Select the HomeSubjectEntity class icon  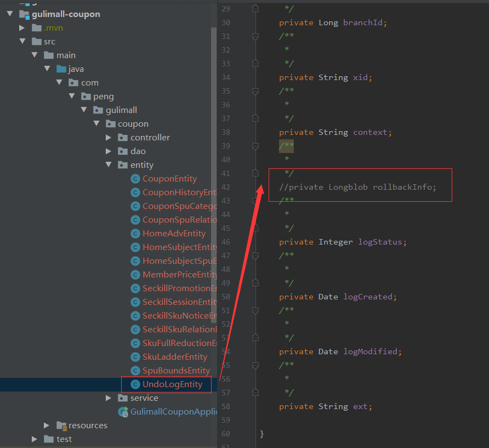135,247
